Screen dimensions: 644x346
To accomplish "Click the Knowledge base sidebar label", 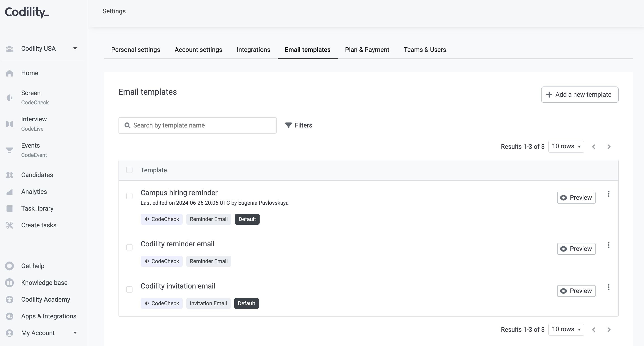I will [44, 283].
